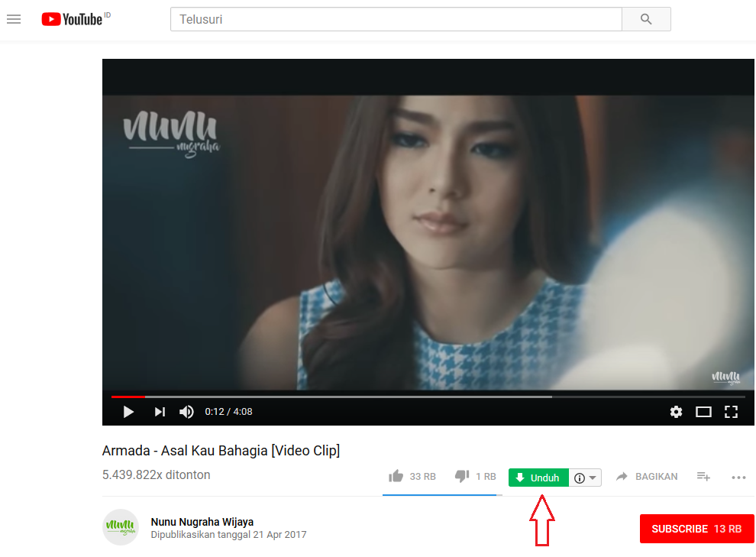
Task: Click the channel watermark in video corner
Action: pyautogui.click(x=725, y=377)
